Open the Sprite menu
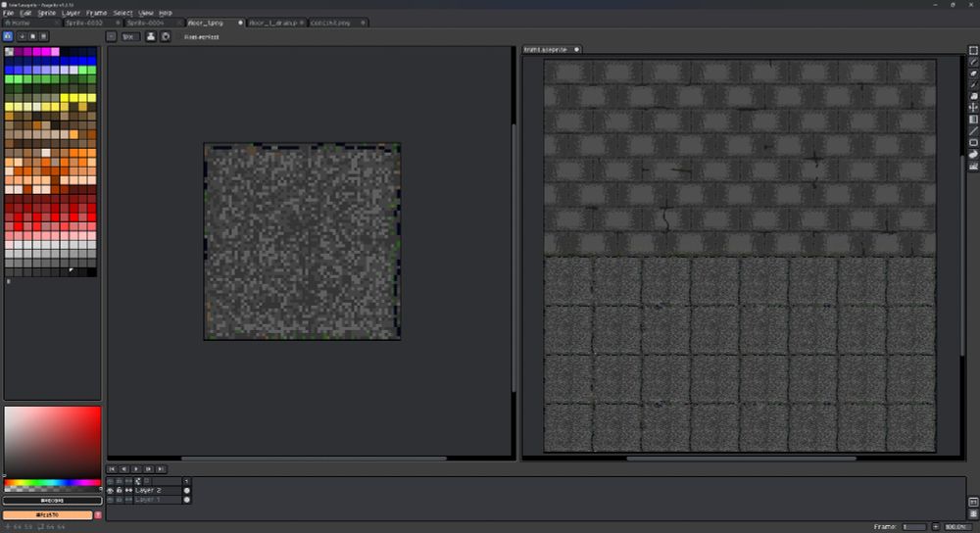The width and height of the screenshot is (980, 533). [x=46, y=13]
